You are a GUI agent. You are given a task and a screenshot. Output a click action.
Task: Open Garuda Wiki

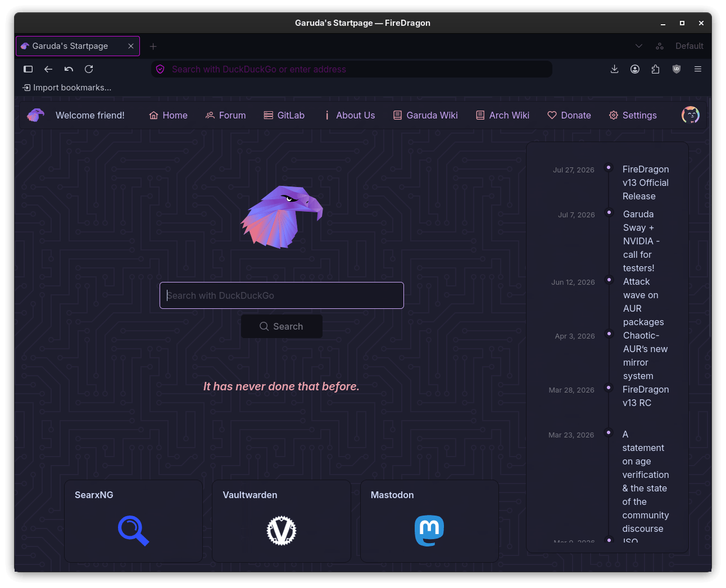click(425, 115)
